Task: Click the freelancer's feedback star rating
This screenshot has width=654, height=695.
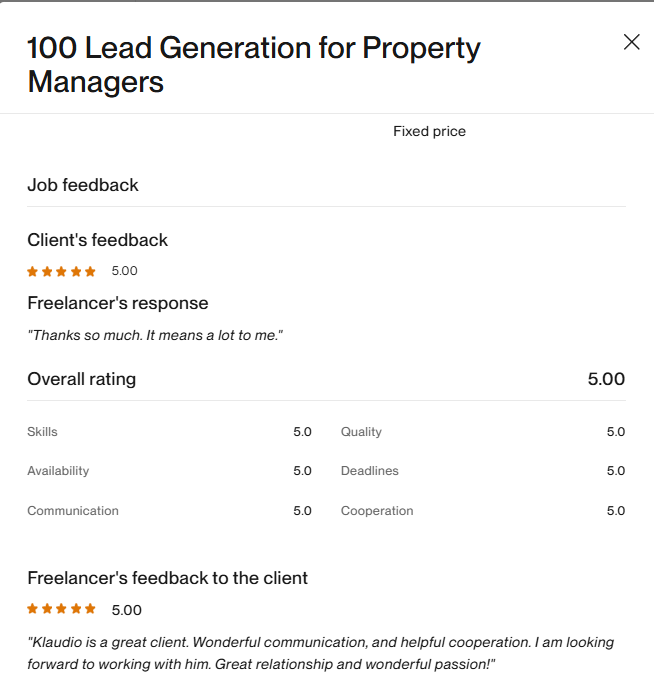Action: point(61,609)
